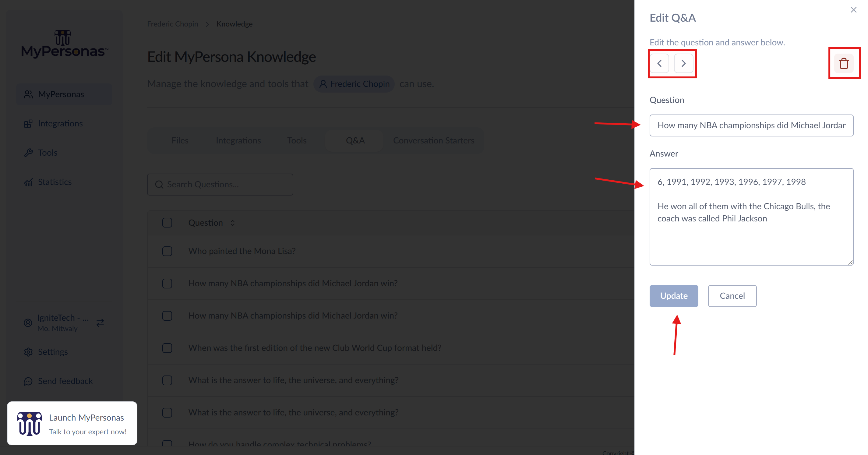
Task: Switch to the Tools knowledge tab
Action: (x=297, y=140)
